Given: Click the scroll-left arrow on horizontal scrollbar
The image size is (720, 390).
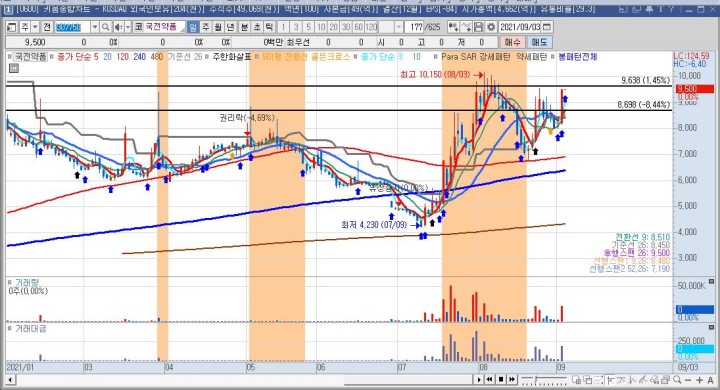Looking at the screenshot, I should pos(10,380).
